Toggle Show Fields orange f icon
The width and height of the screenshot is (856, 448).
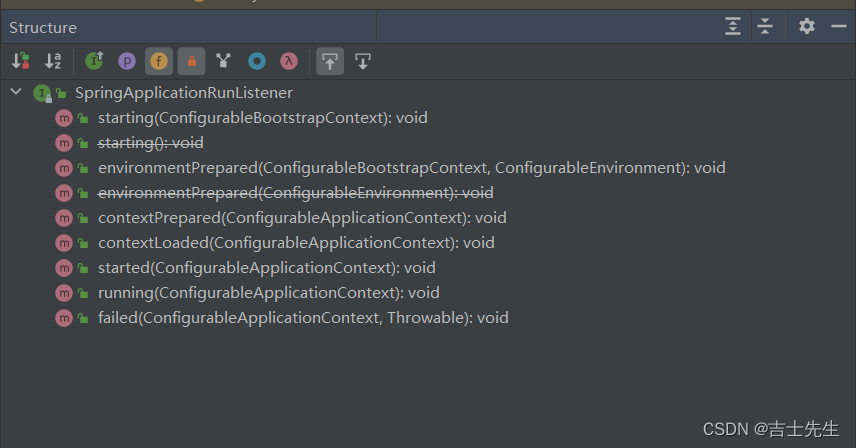click(159, 61)
